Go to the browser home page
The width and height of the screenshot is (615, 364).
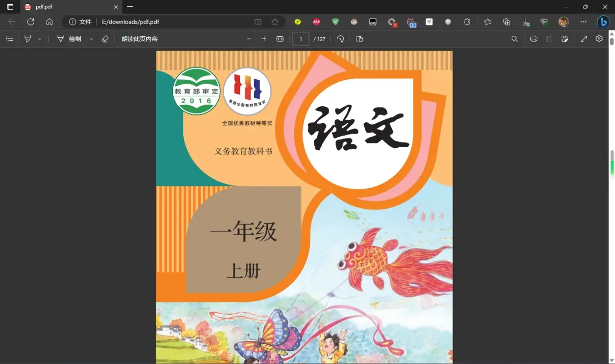[x=49, y=22]
